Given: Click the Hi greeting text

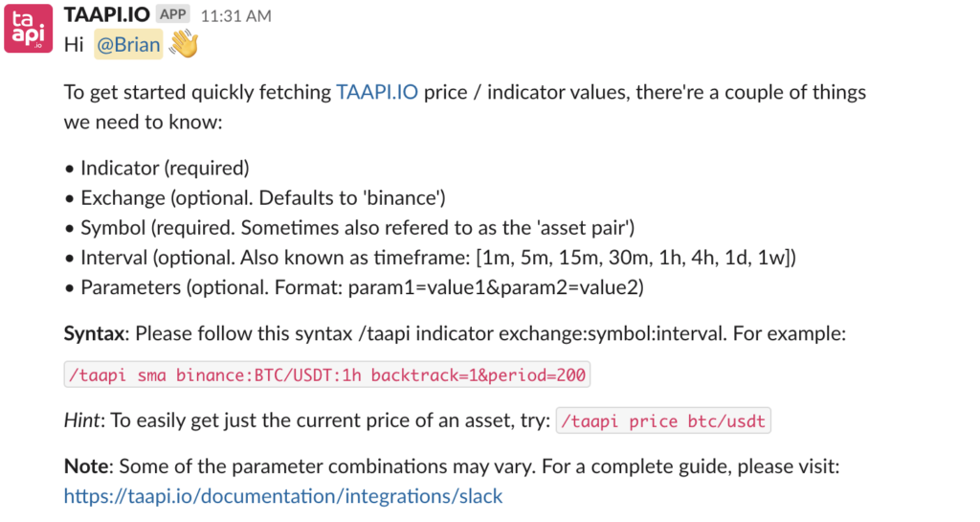Looking at the screenshot, I should click(74, 44).
